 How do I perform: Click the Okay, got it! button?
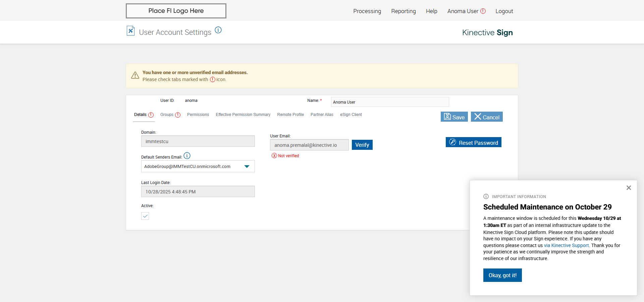pyautogui.click(x=502, y=275)
